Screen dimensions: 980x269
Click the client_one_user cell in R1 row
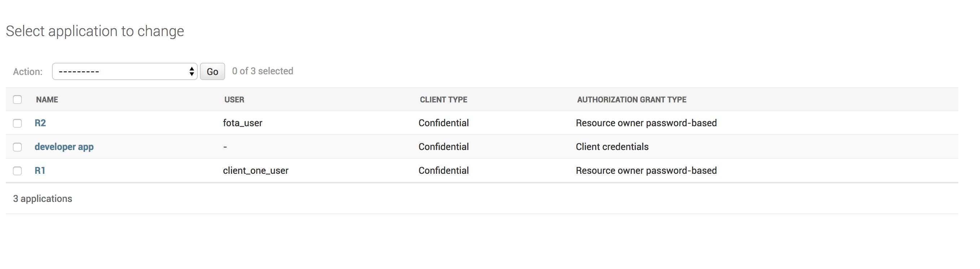click(x=256, y=171)
